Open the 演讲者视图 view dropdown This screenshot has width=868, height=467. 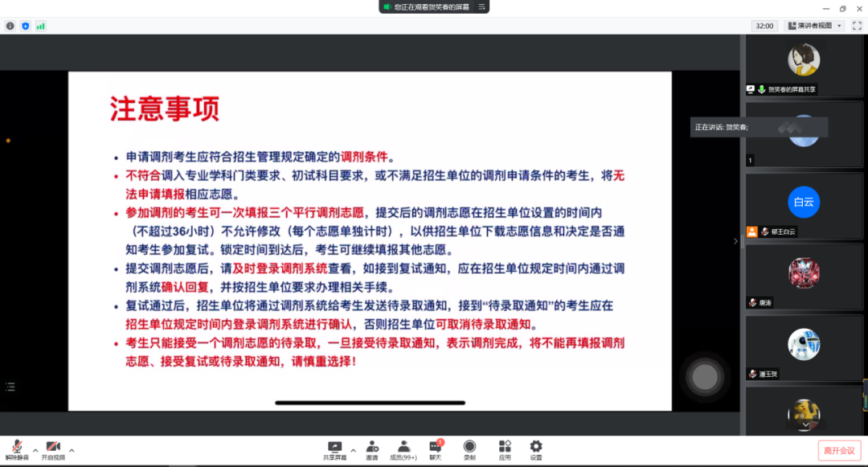815,26
